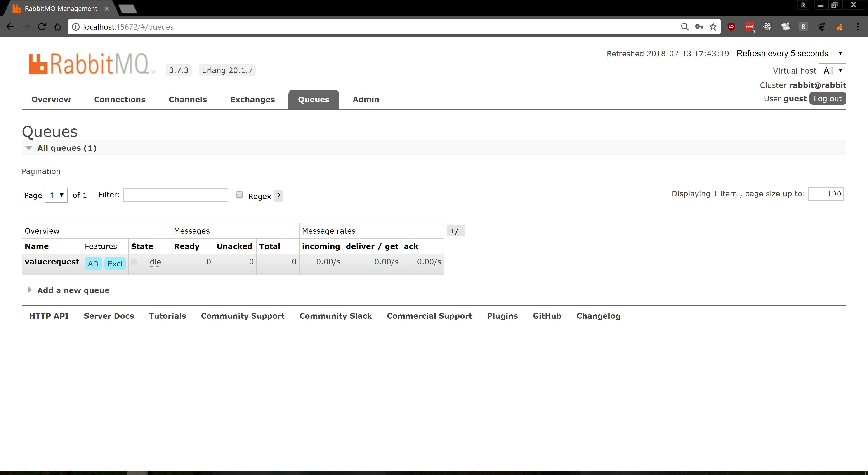This screenshot has height=475, width=868.
Task: Toggle the Excl feature badge on valuerequest
Action: (x=115, y=263)
